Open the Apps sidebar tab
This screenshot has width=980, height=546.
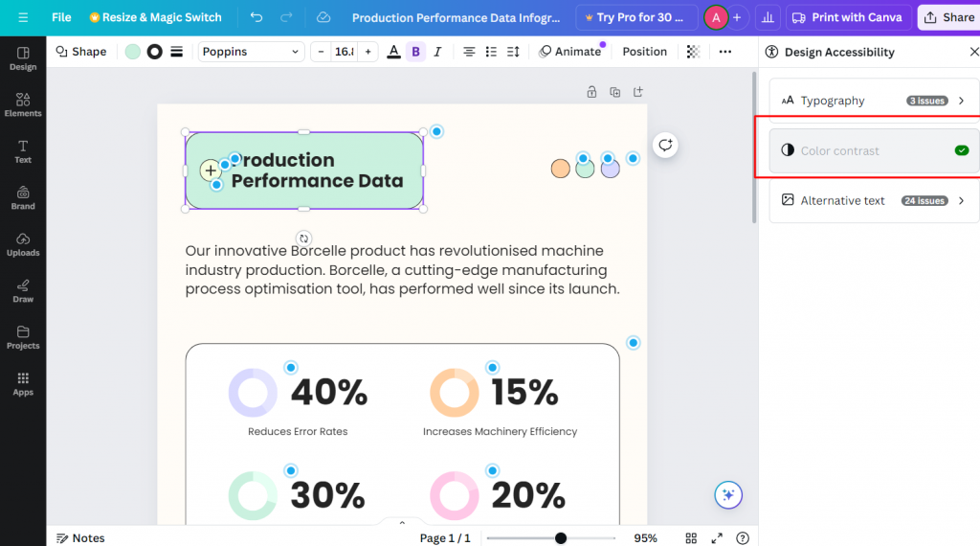click(x=23, y=384)
